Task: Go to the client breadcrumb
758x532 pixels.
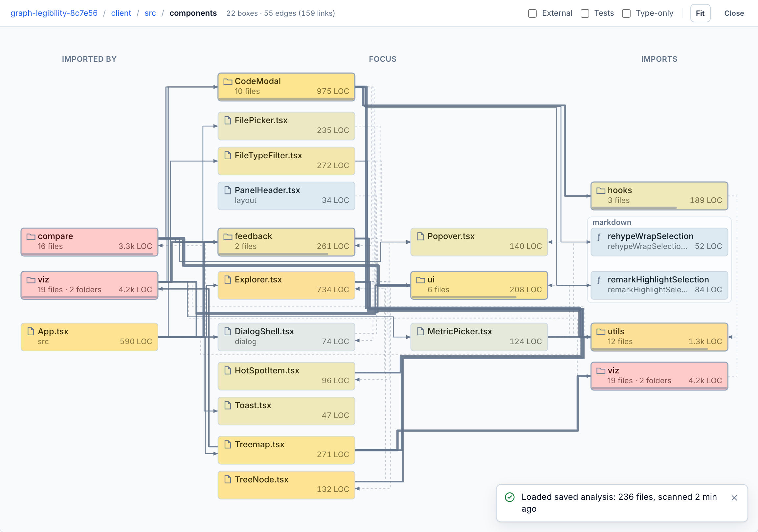Action: coord(121,13)
